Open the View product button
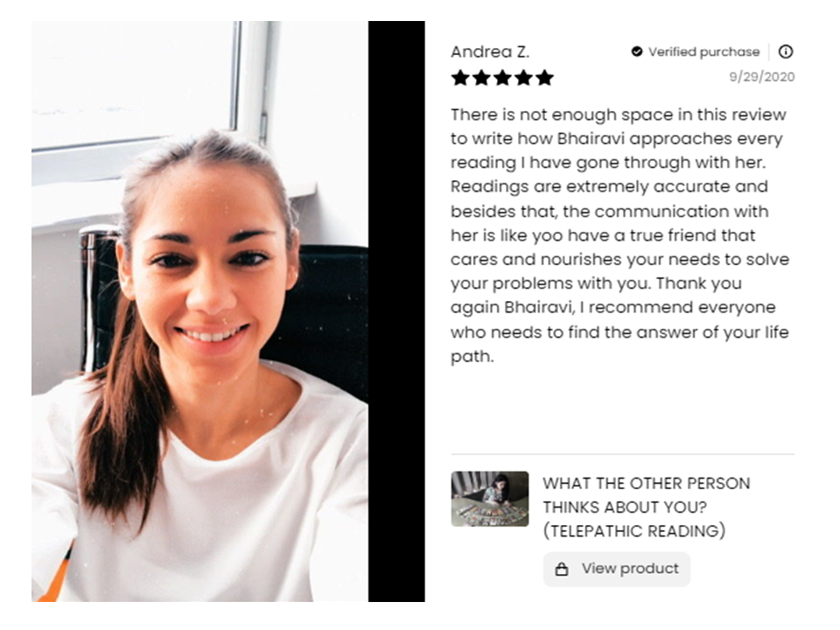 [617, 569]
